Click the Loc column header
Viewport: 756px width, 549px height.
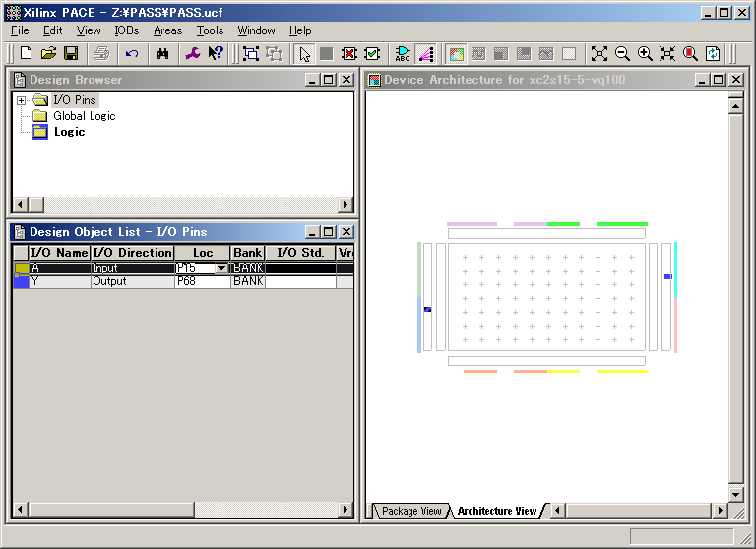(x=203, y=253)
